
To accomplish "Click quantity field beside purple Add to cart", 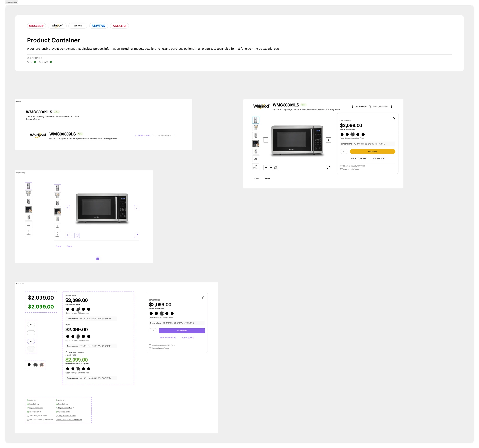I will (153, 331).
